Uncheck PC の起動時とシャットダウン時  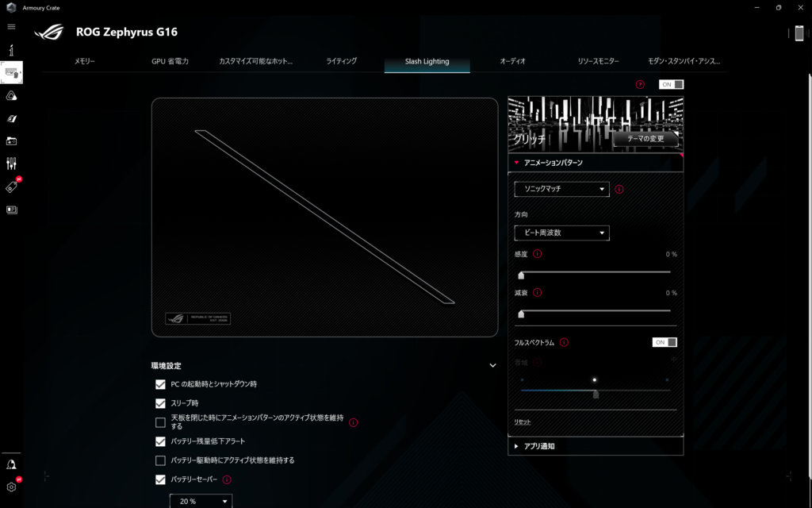click(x=160, y=384)
